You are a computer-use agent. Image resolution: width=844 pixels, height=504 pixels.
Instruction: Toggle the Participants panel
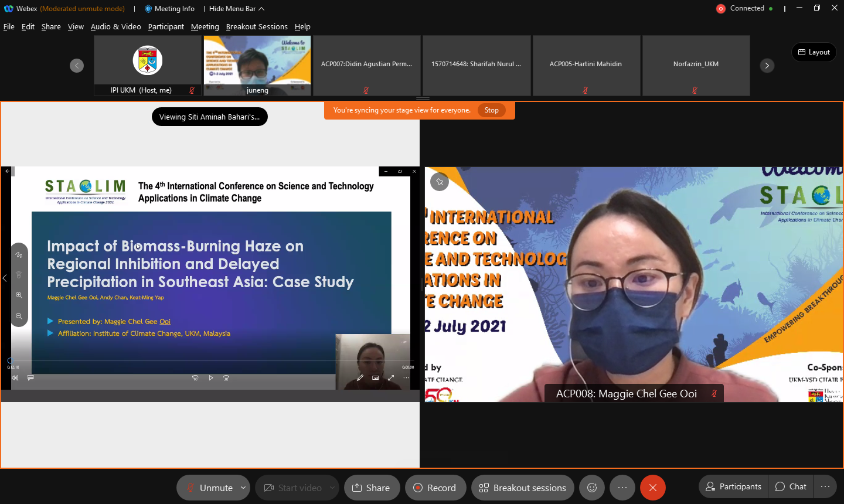[x=733, y=486]
